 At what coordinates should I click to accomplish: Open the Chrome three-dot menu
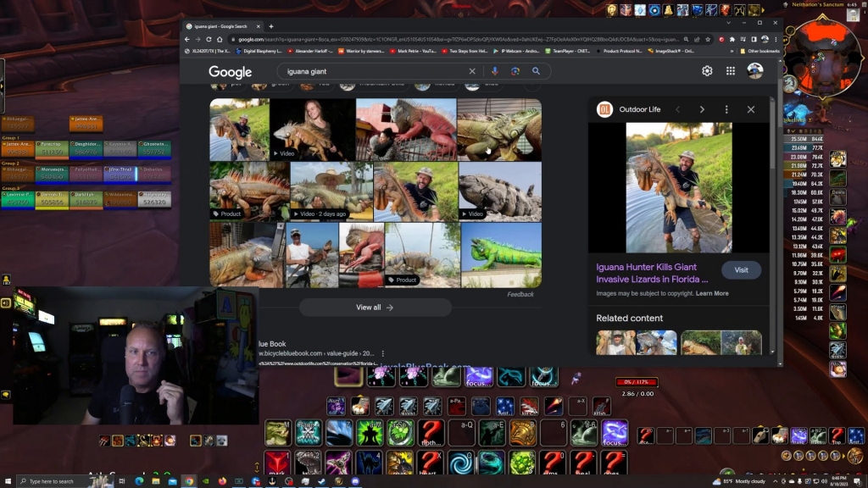click(776, 39)
